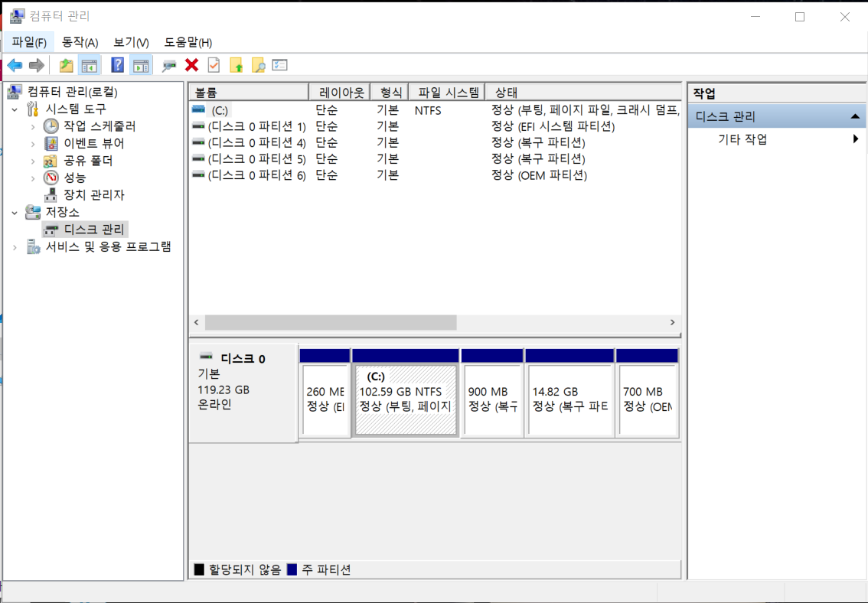Click the Properties checkmark page icon

coord(214,65)
